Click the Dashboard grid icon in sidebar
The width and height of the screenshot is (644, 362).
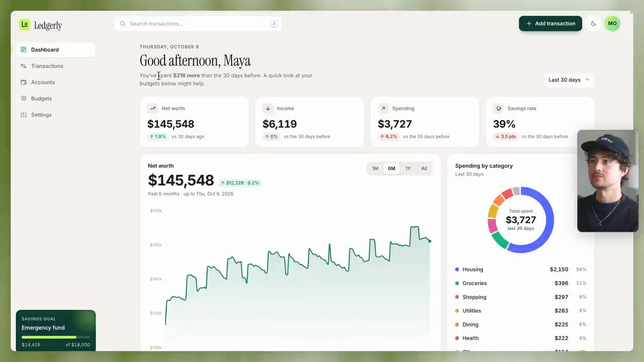click(x=24, y=50)
